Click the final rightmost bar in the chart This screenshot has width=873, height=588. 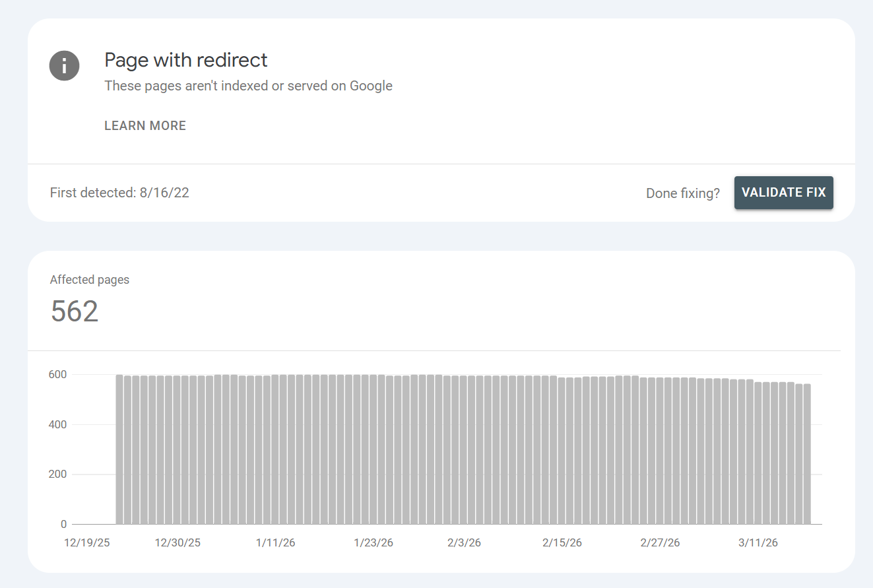pyautogui.click(x=808, y=452)
